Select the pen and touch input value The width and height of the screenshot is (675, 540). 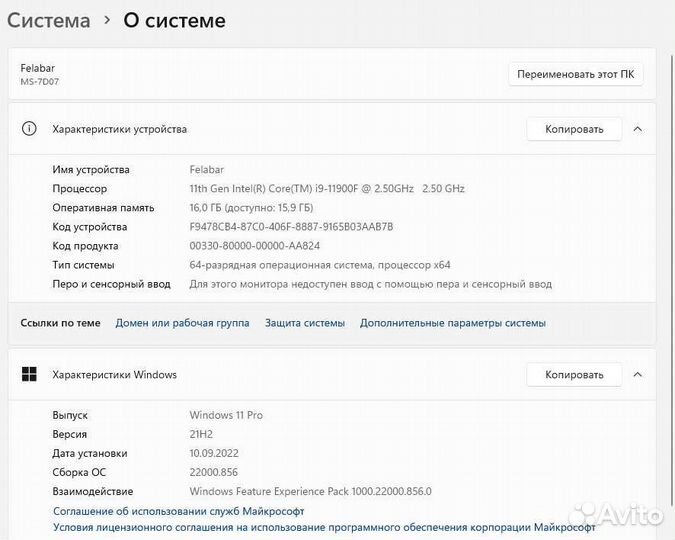coord(371,284)
